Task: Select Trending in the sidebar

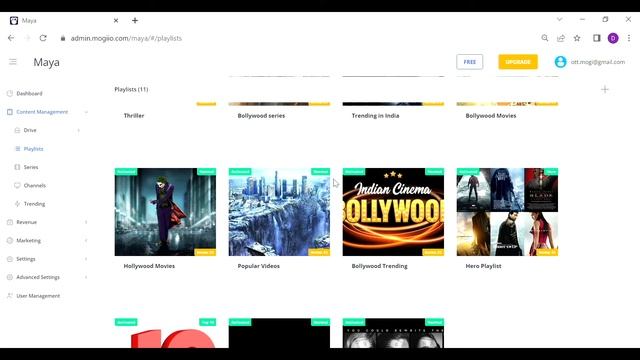Action: [34, 204]
